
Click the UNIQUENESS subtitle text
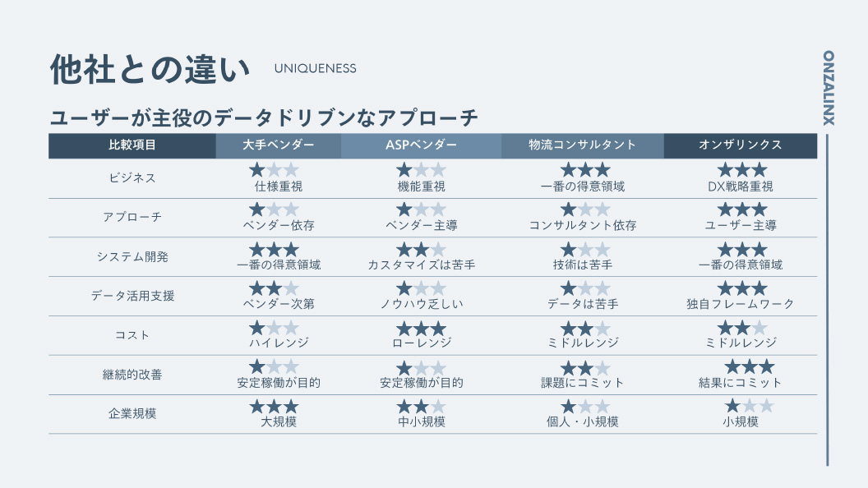tap(316, 69)
